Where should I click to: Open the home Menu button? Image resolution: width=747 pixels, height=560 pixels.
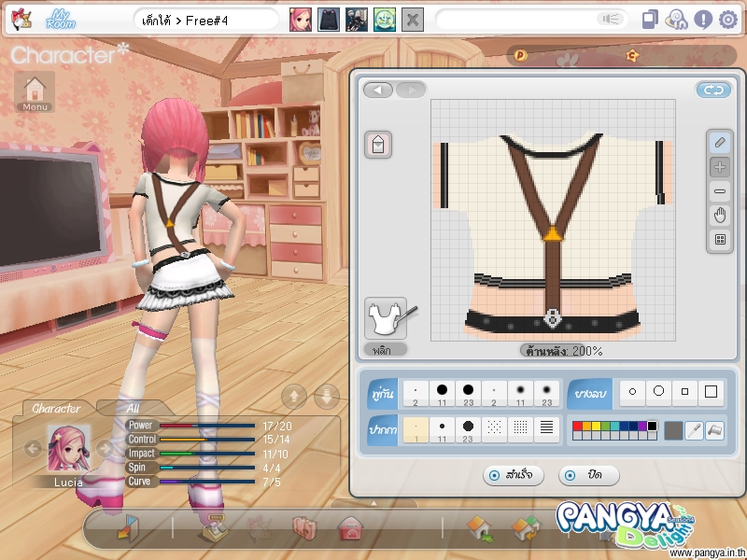[35, 92]
